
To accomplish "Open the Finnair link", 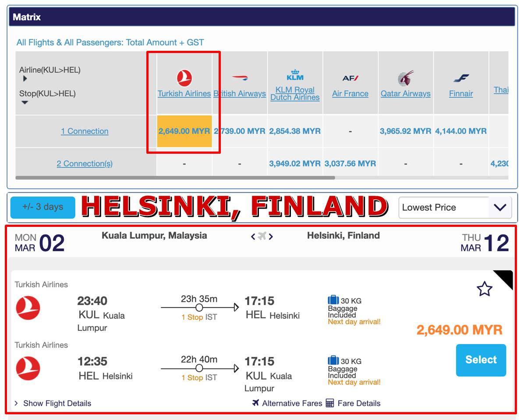I will click(x=461, y=94).
